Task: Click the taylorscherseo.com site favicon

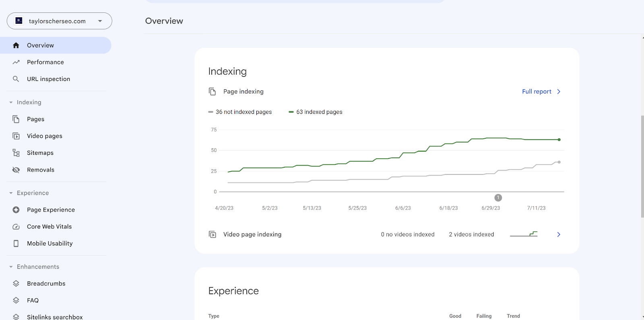Action: (19, 21)
